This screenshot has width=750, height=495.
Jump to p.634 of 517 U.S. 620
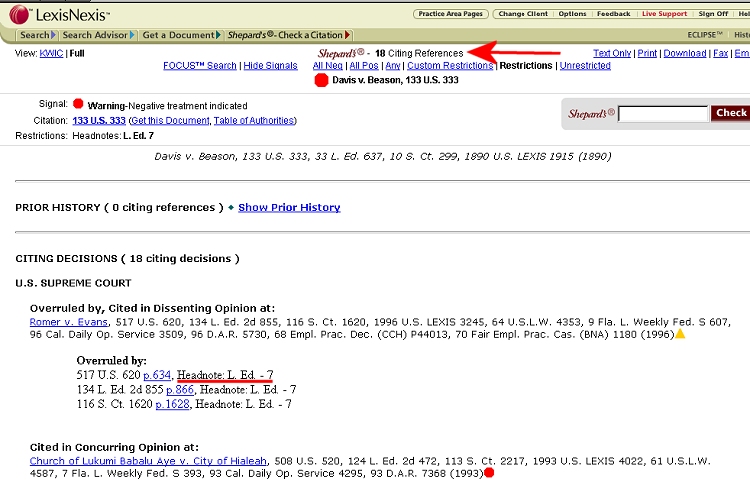157,375
